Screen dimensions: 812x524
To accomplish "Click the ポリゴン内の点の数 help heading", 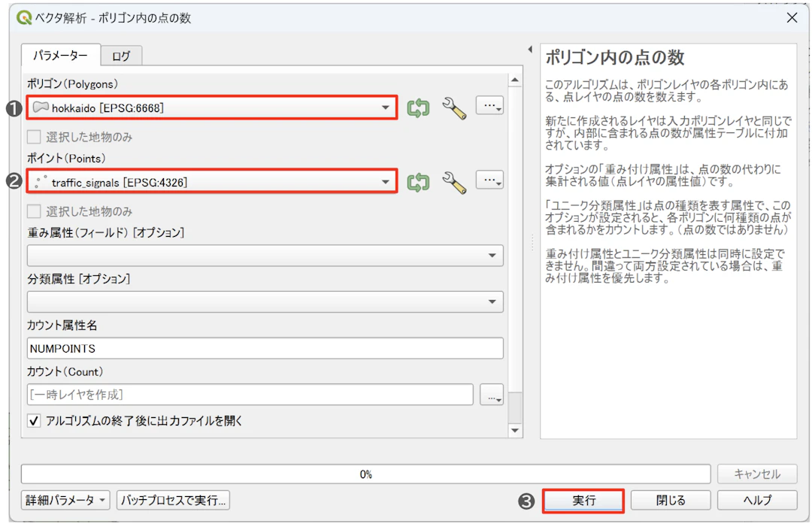I will point(615,57).
